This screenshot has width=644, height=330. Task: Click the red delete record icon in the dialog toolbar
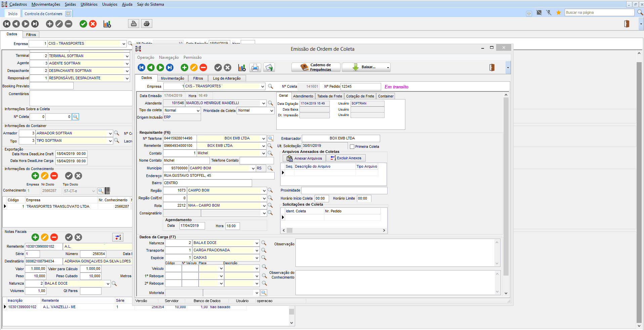pyautogui.click(x=203, y=68)
